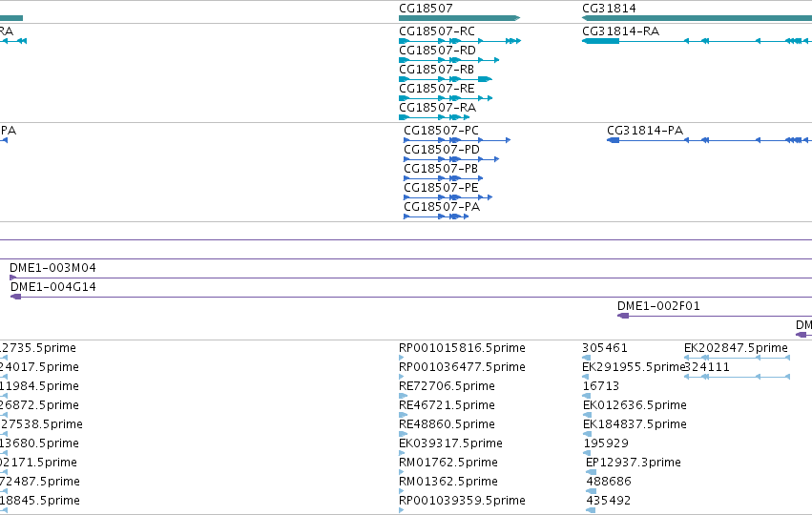812x515 pixels.
Task: Click the arrow glyph under EP12937.3prime
Action: [x=591, y=472]
